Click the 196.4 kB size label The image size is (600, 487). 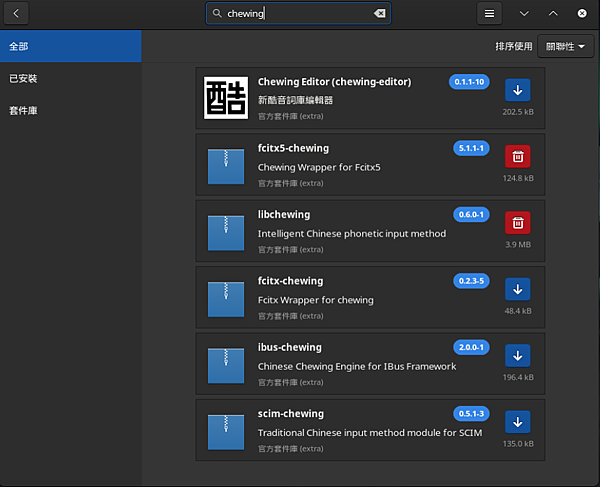(x=518, y=377)
